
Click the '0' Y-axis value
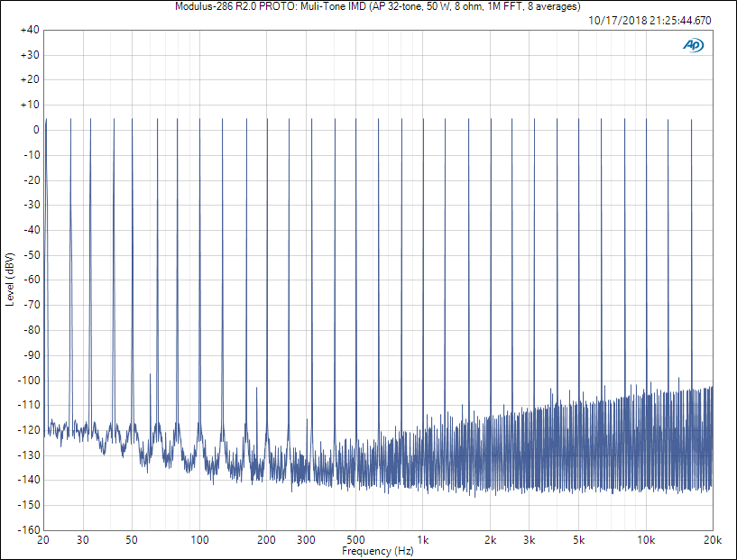tap(36, 130)
